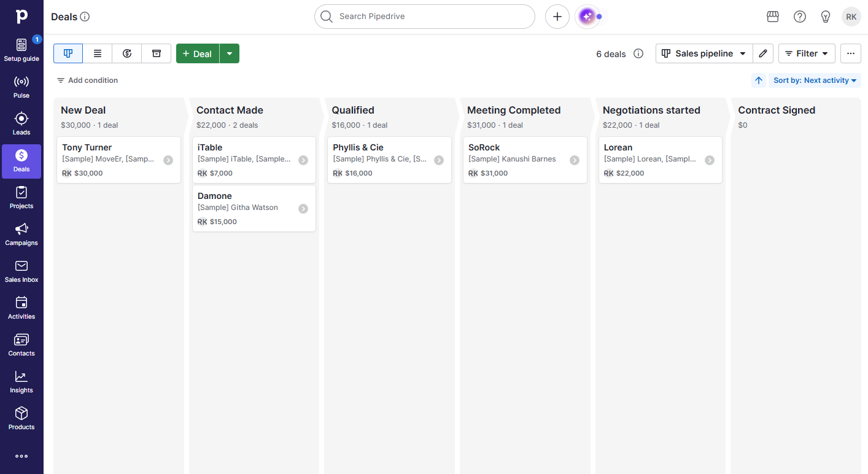This screenshot has height=474, width=868.
Task: Open Damone deal activity arrow
Action: pos(303,209)
